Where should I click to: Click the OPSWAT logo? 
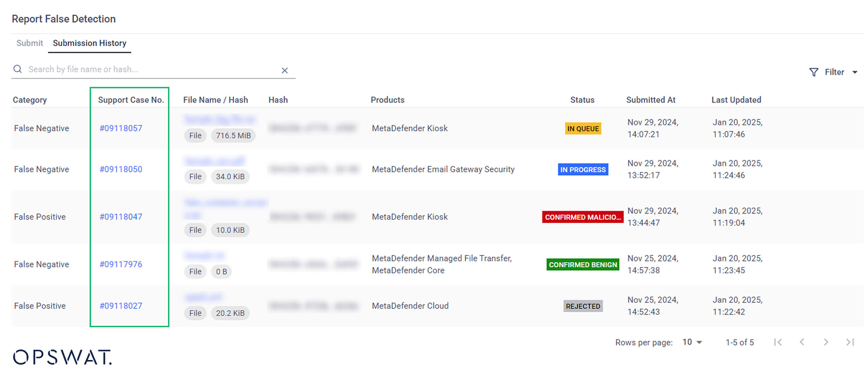pyautogui.click(x=62, y=357)
